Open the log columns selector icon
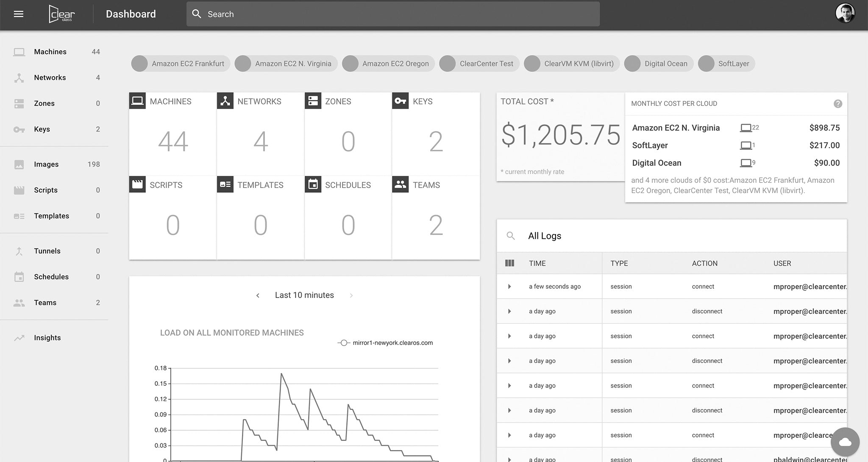868x462 pixels. [x=509, y=263]
